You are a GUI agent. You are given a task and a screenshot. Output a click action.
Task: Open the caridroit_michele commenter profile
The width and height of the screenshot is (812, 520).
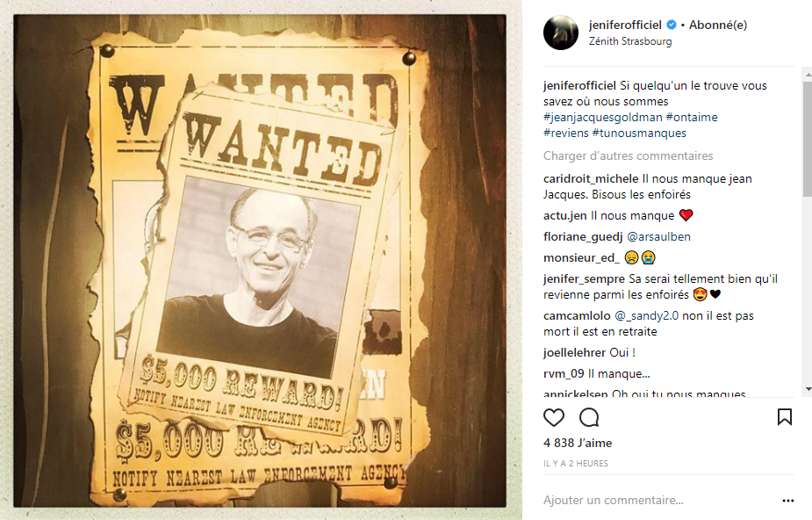click(591, 178)
